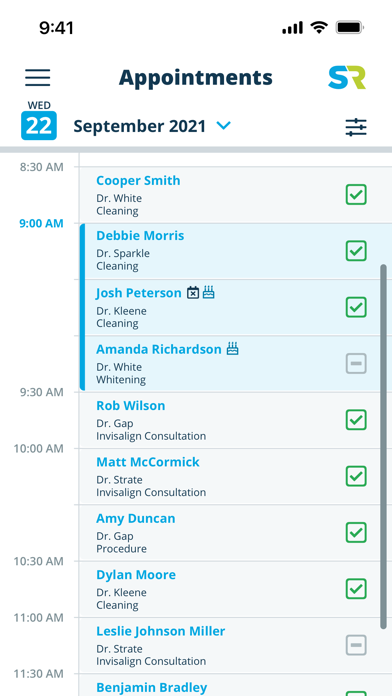Toggle Leslie Johnson Miller's status box

356,645
